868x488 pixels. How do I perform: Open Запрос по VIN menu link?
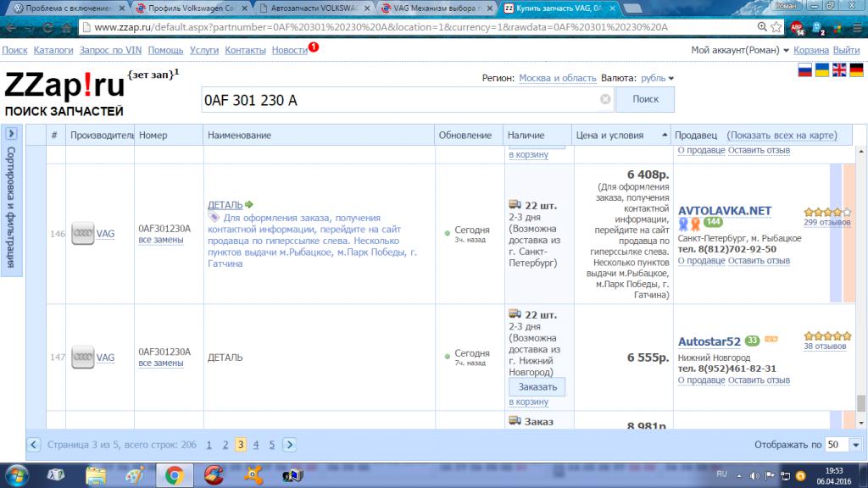(x=110, y=50)
